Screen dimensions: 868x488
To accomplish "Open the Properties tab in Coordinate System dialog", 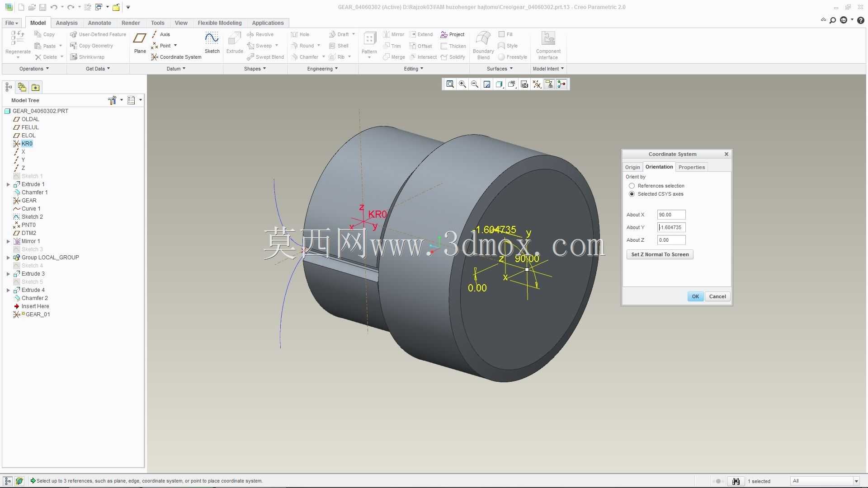I will (691, 167).
